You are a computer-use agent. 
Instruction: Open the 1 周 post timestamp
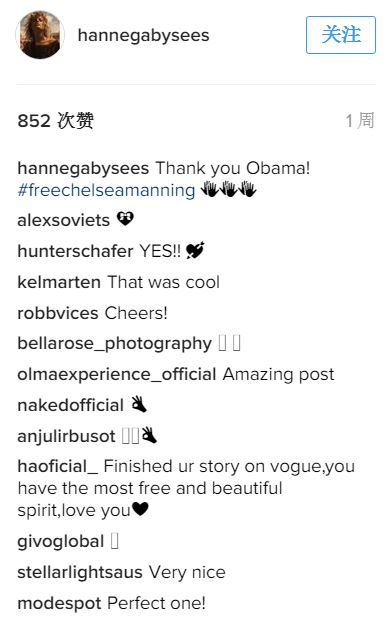360,120
